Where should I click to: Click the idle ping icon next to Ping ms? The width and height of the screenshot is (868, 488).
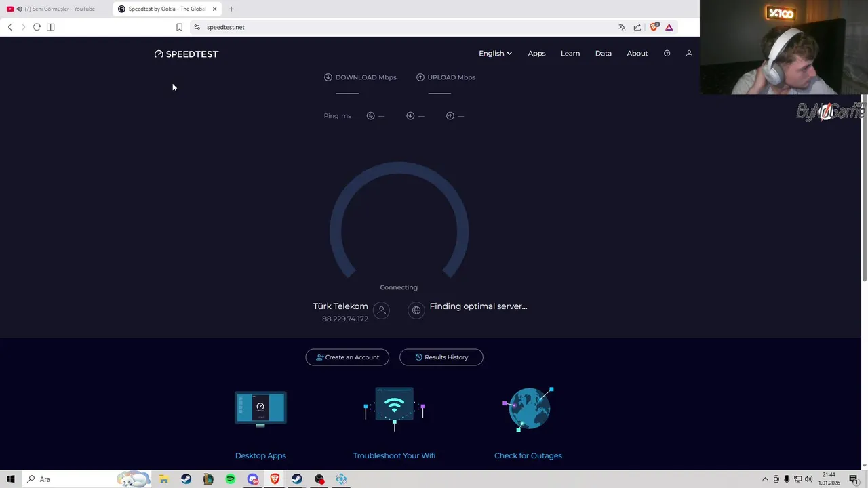370,116
